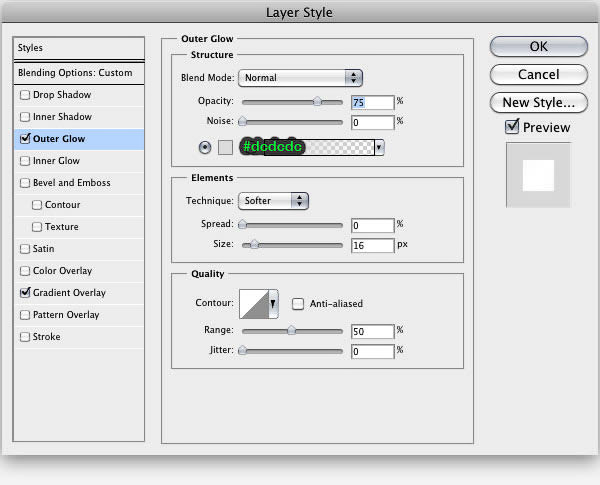Select the Gradient Overlay style label

tap(69, 293)
